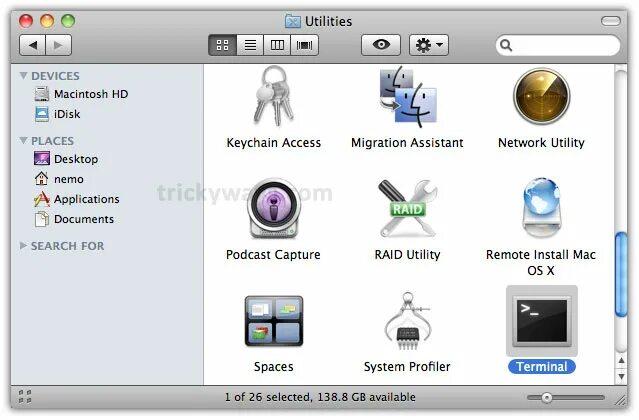This screenshot has width=639, height=420.
Task: Click the Podcast Capture label
Action: coord(273,255)
